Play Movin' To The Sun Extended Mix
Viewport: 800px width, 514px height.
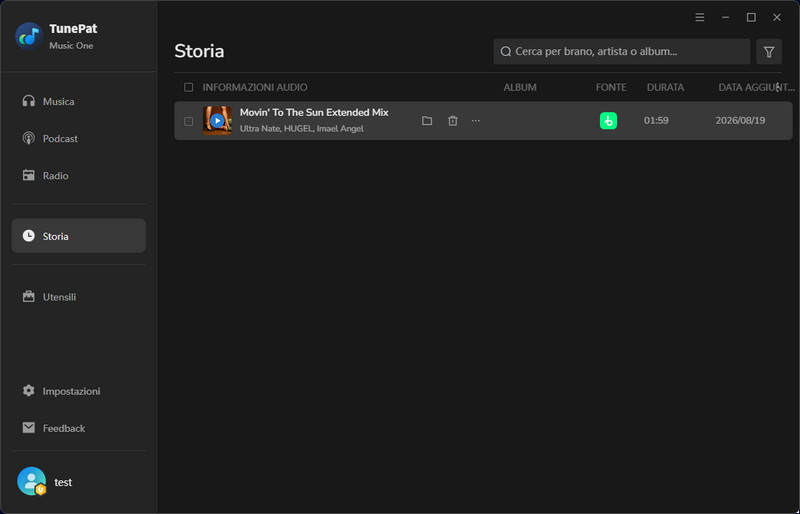(217, 120)
